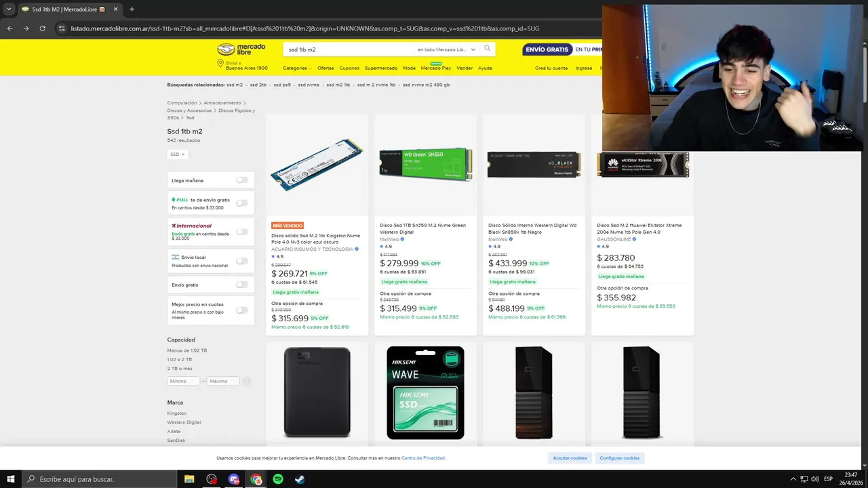Click Creá tu cuenta link
Image resolution: width=868 pixels, height=488 pixels.
tap(551, 68)
